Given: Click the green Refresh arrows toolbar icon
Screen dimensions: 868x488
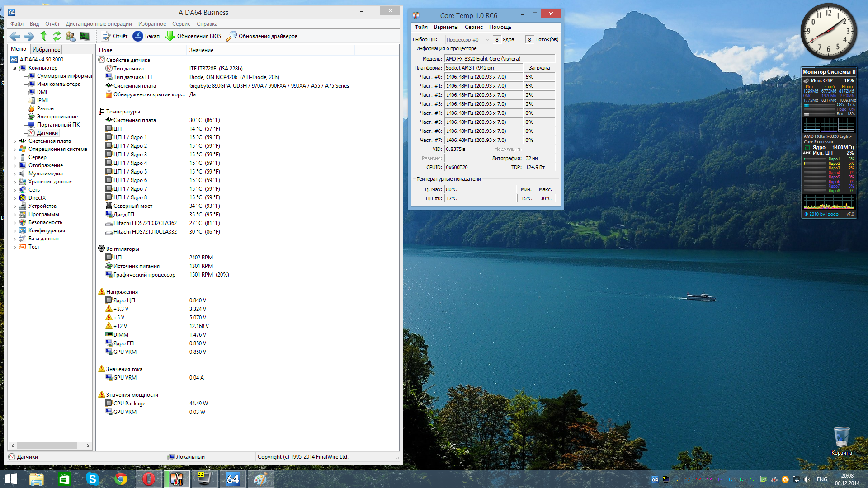Looking at the screenshot, I should [x=57, y=36].
